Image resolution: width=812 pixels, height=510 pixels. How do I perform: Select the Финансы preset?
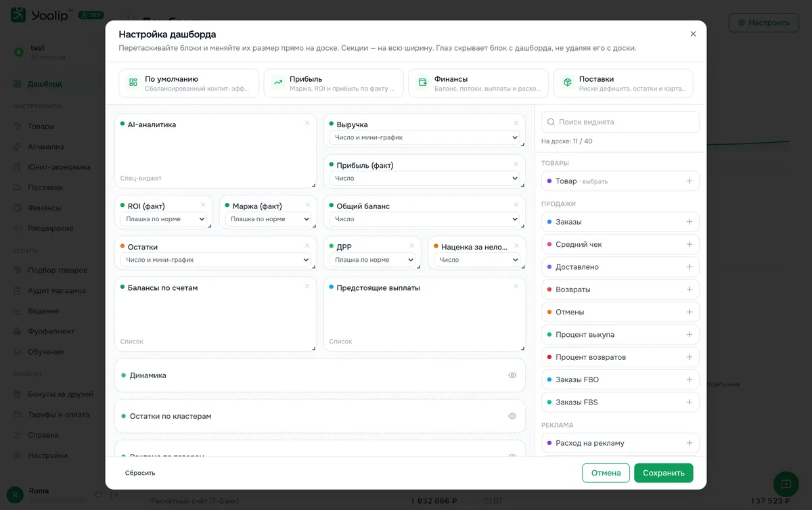(478, 83)
